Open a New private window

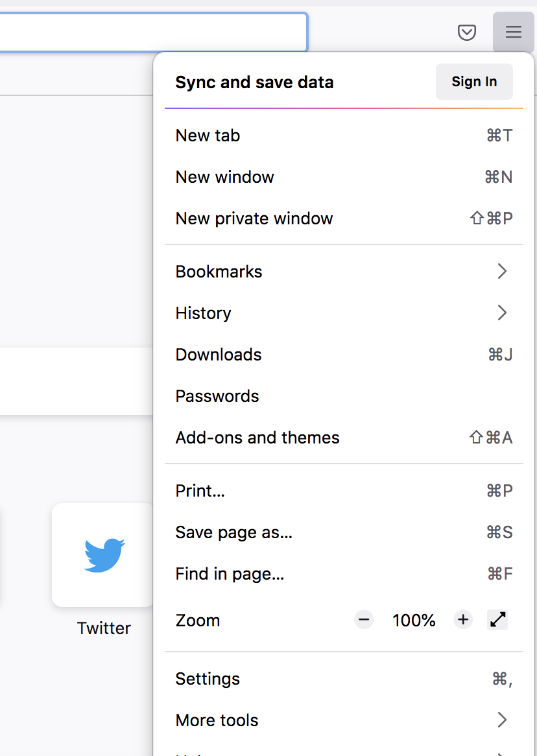click(x=344, y=219)
